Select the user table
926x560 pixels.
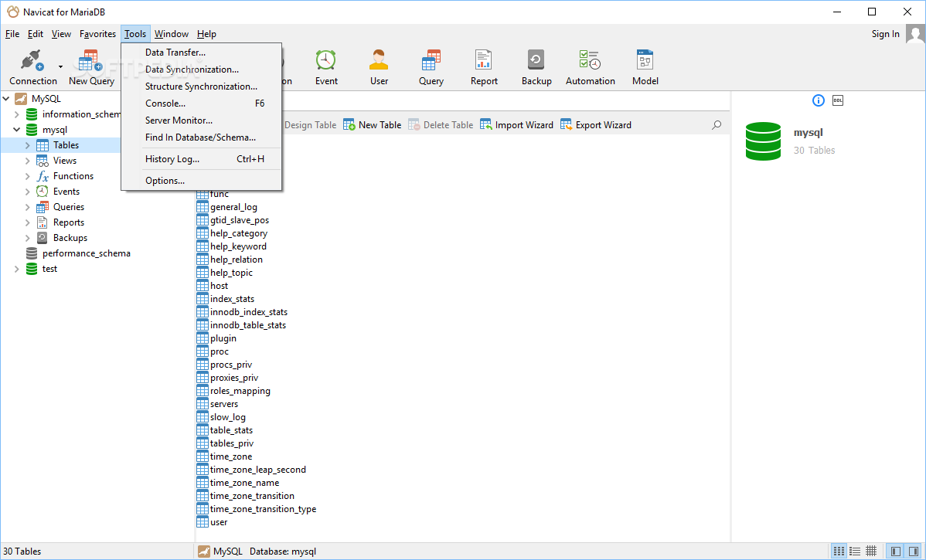[x=219, y=522]
